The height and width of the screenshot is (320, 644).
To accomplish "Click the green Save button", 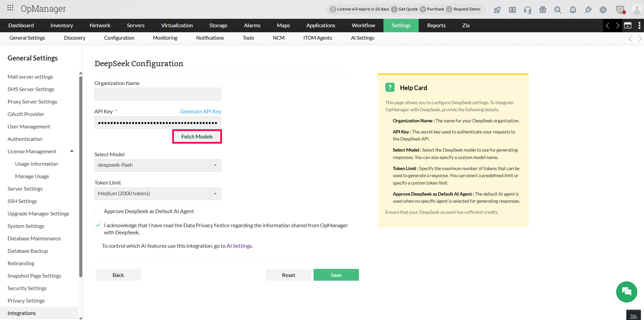I will pyautogui.click(x=336, y=275).
